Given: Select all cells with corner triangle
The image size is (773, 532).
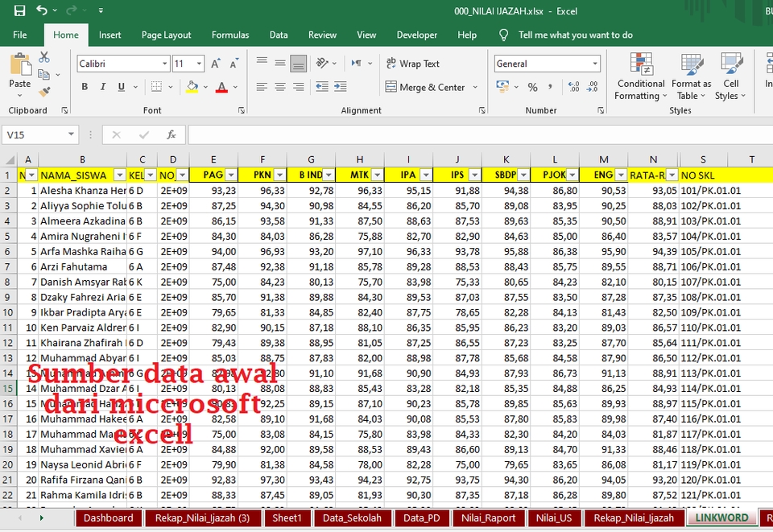Looking at the screenshot, I should click(x=10, y=159).
